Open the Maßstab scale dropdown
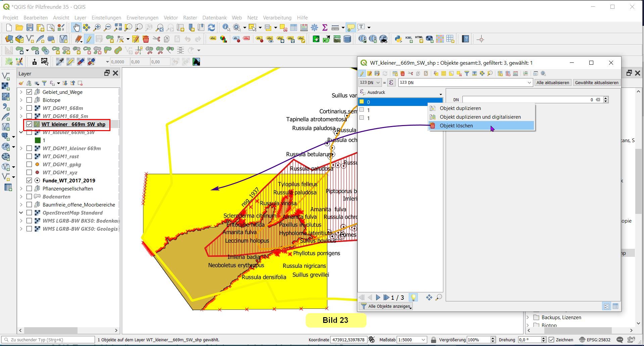 coord(423,340)
